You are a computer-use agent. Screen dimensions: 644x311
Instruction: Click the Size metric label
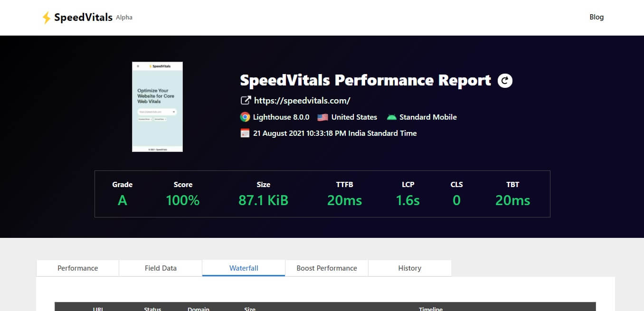click(263, 184)
